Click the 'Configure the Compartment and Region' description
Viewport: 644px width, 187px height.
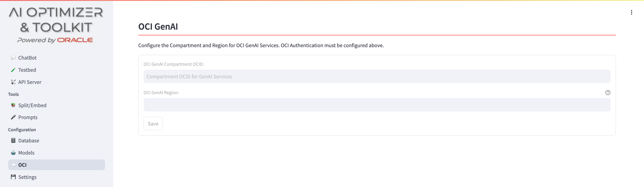pos(261,45)
